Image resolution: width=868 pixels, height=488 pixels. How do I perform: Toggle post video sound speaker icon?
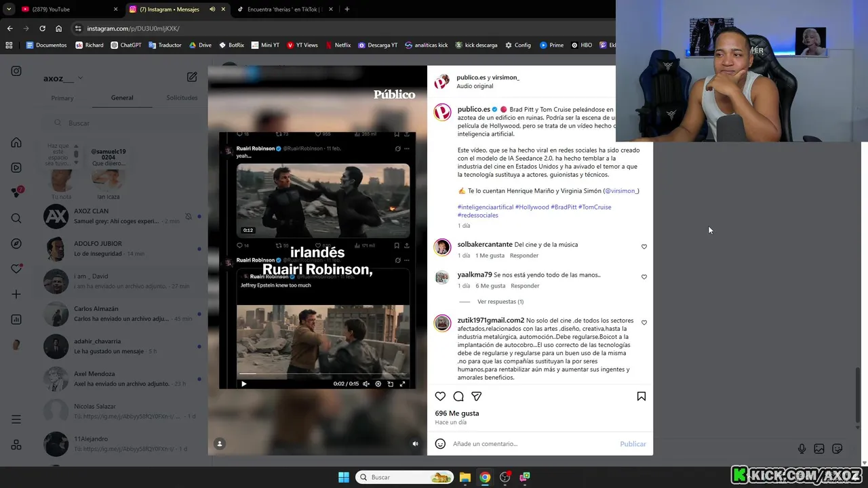click(416, 444)
